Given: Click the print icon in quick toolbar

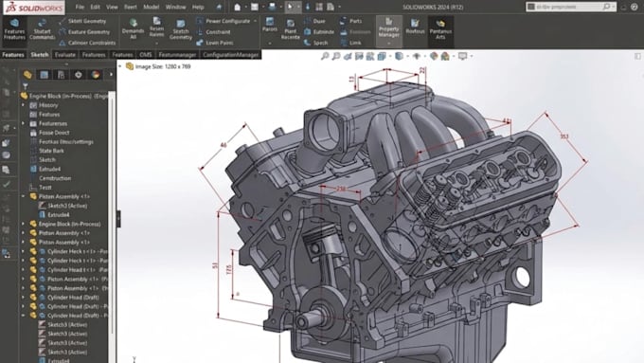Looking at the screenshot, I should (x=272, y=7).
